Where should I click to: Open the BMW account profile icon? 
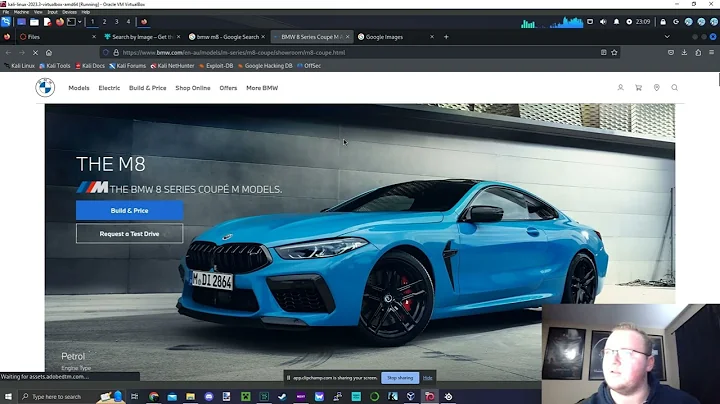[x=620, y=87]
